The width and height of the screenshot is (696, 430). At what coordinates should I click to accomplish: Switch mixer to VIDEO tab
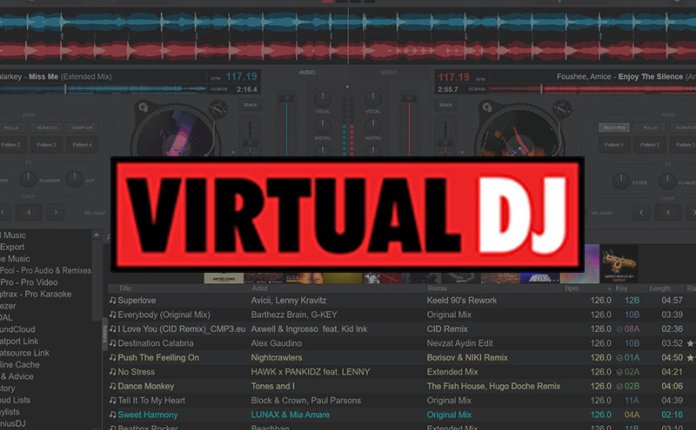click(388, 72)
